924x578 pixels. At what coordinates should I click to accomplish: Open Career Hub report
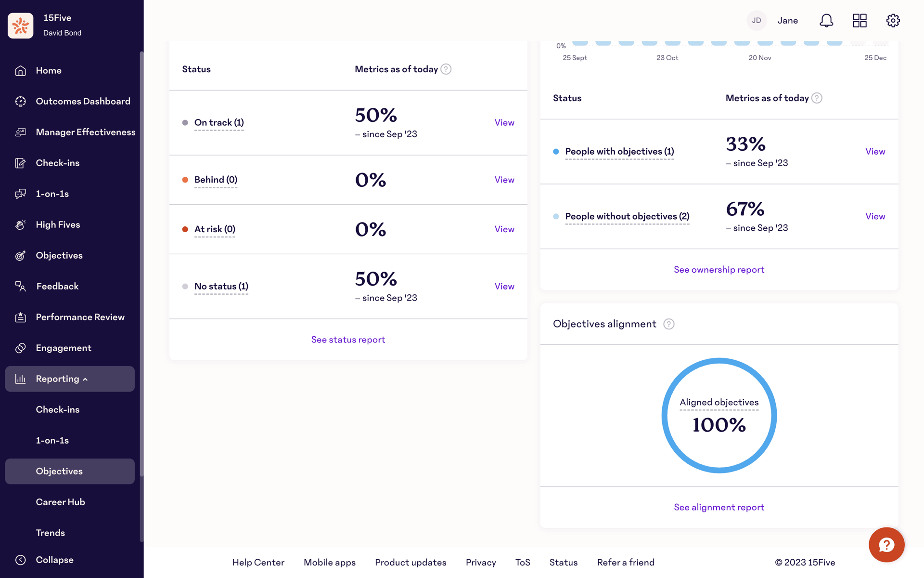[x=61, y=502]
